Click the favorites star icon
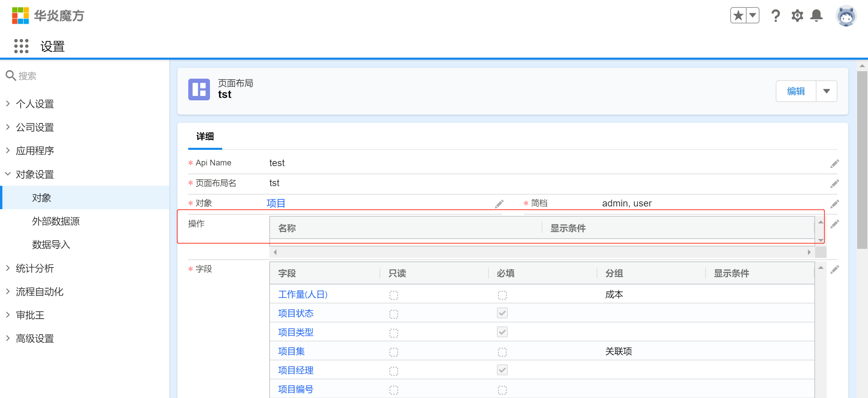Viewport: 868px width, 398px height. (x=738, y=16)
